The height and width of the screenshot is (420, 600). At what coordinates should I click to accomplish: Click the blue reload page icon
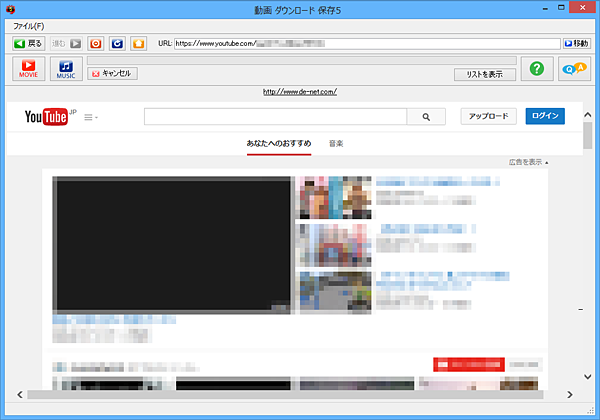click(x=117, y=44)
